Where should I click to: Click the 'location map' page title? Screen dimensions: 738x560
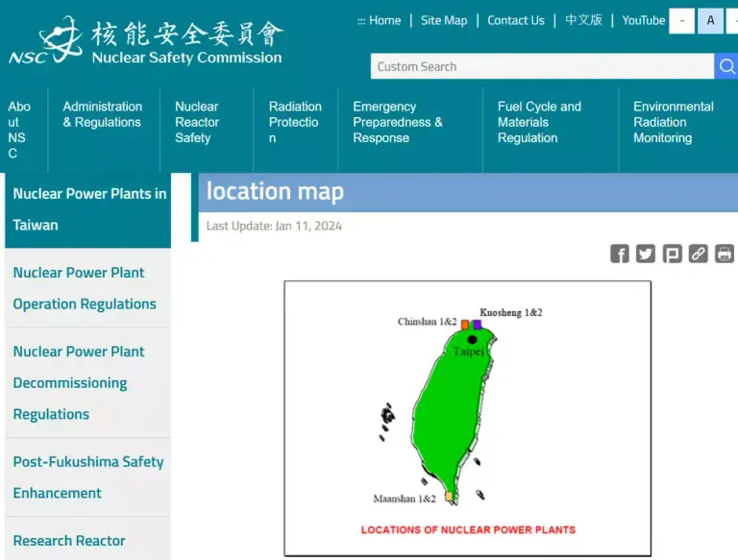coord(275,191)
